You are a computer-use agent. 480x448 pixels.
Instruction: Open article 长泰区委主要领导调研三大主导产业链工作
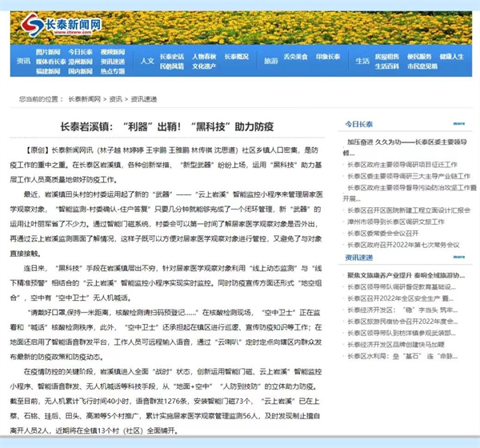[x=409, y=176]
